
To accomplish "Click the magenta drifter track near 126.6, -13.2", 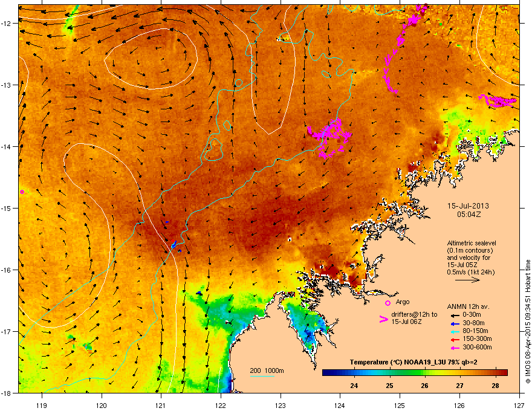I will pyautogui.click(x=498, y=101).
